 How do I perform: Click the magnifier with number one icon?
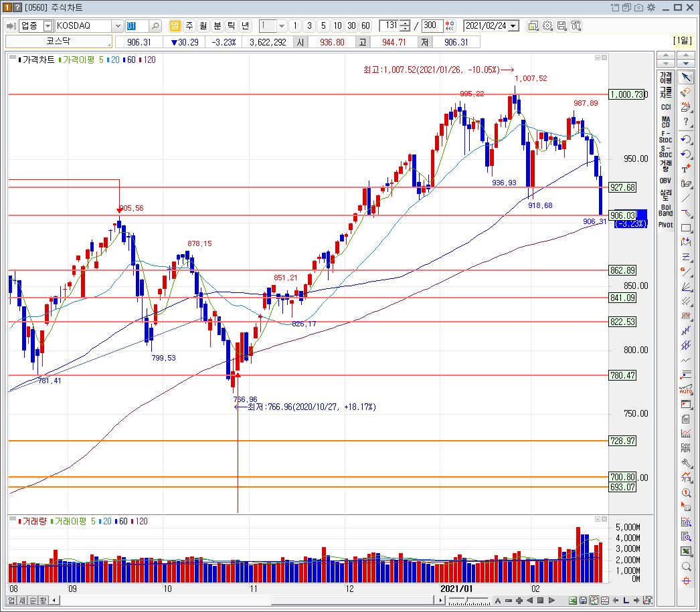coord(686,492)
